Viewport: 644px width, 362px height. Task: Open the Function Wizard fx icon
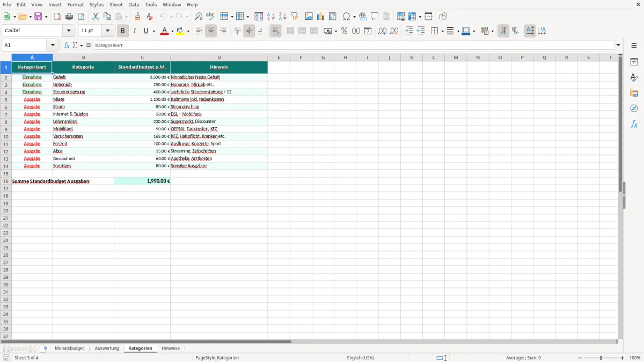[x=67, y=46]
